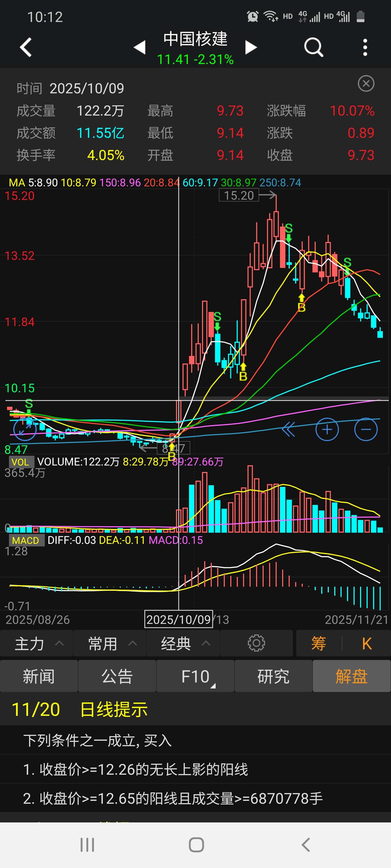This screenshot has width=391, height=868.
Task: Open the three-dot more options menu
Action: click(365, 47)
